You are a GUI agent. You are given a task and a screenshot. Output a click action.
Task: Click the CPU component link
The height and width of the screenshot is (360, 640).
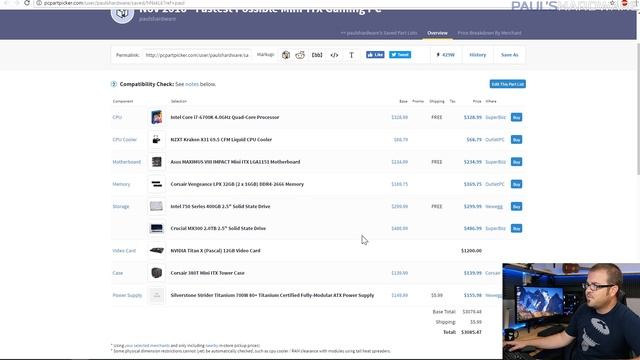coord(117,117)
